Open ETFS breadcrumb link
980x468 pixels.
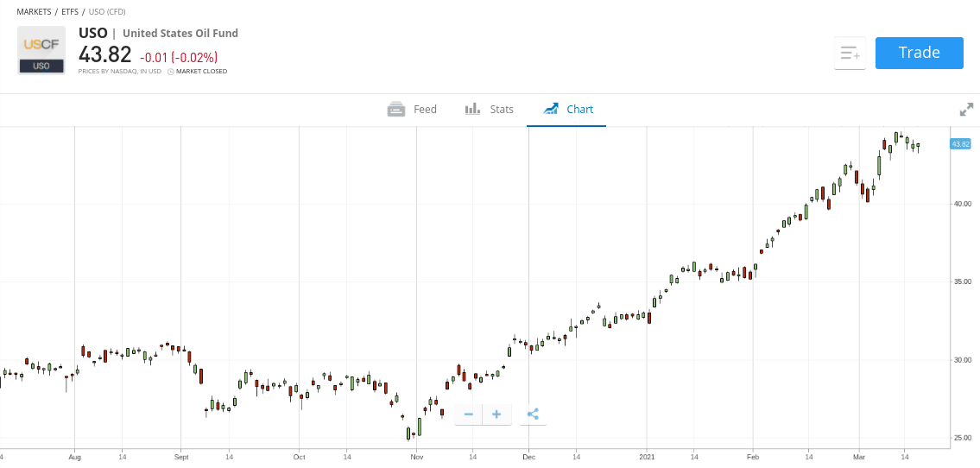70,12
